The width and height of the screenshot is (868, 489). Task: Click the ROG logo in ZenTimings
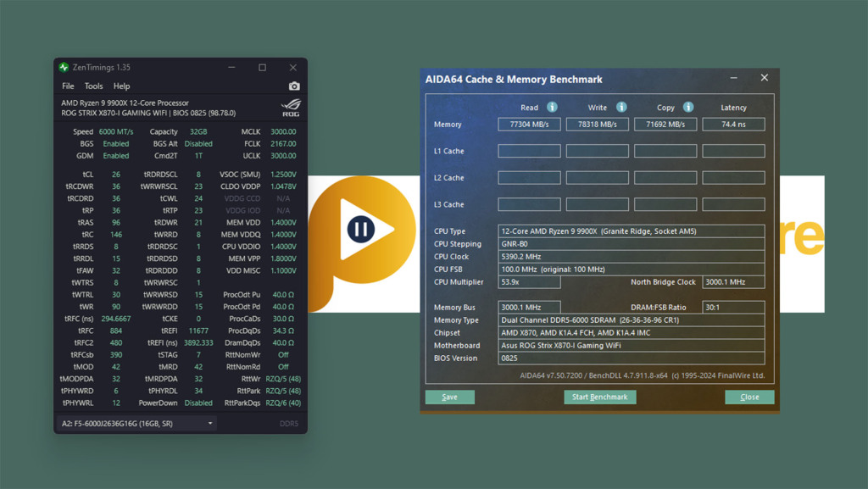click(291, 108)
